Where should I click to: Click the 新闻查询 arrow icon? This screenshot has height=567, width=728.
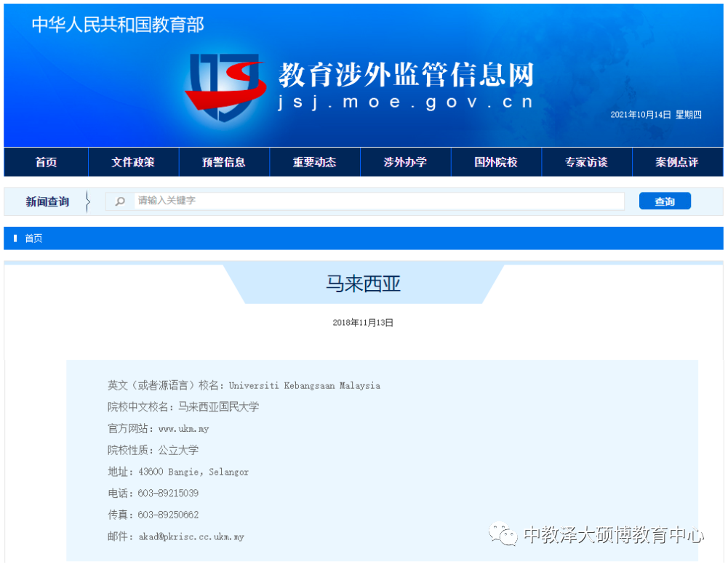coord(88,201)
